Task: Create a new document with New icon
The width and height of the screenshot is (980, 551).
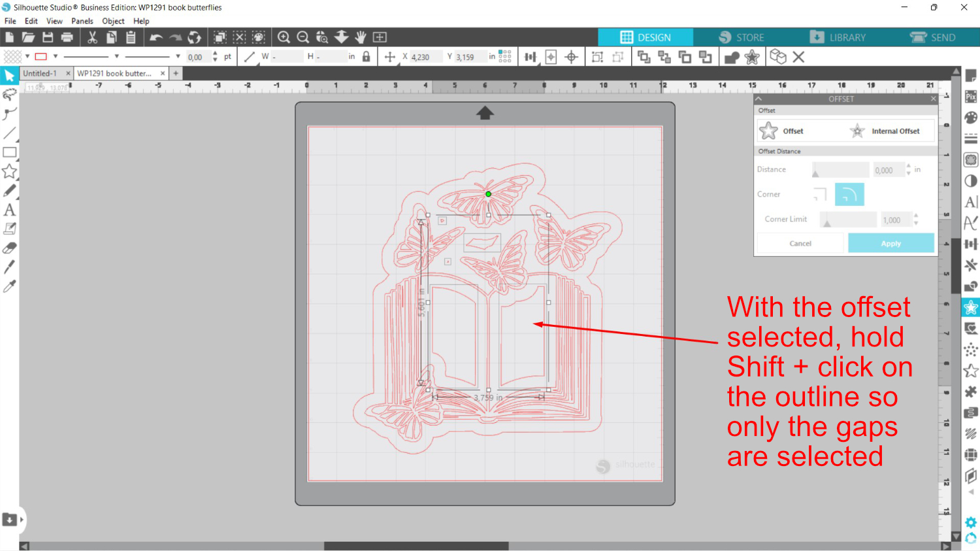Action: [9, 37]
